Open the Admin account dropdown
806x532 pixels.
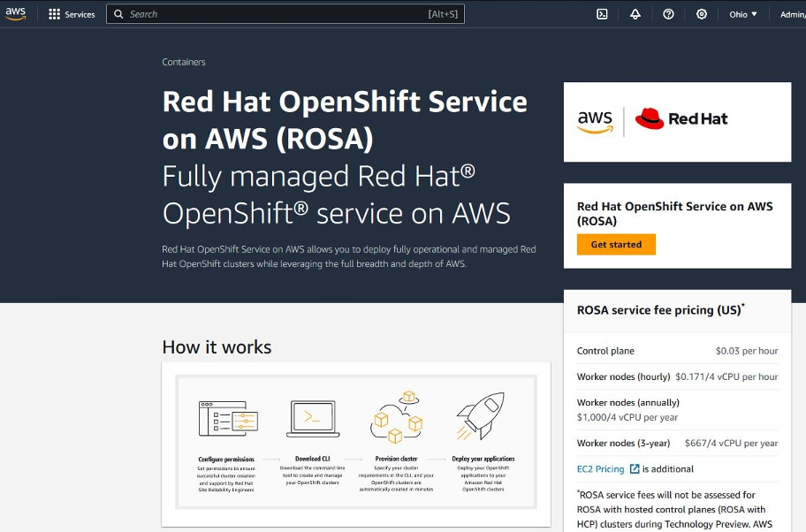pos(793,14)
